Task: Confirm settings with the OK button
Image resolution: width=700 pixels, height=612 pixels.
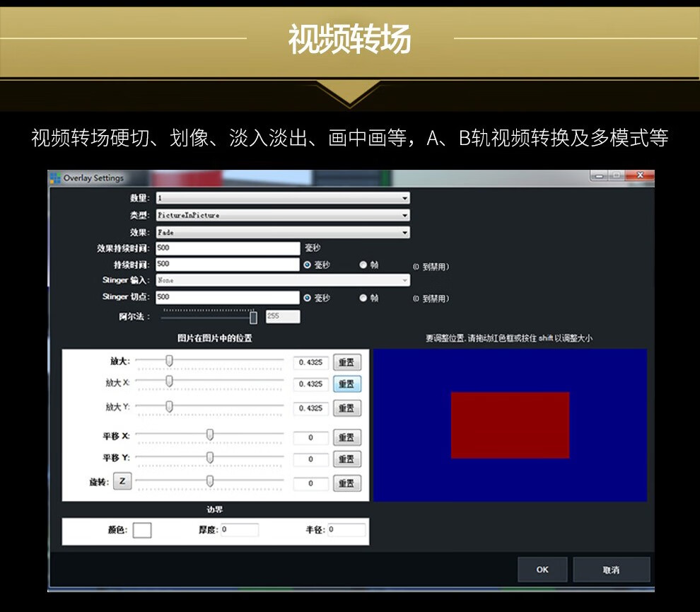Action: (x=542, y=570)
